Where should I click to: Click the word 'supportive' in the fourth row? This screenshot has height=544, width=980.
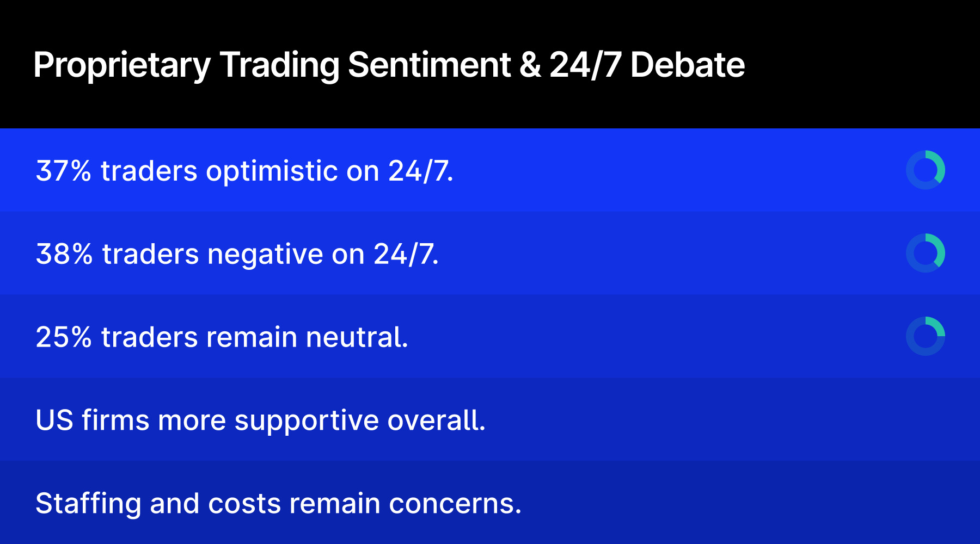[307, 420]
